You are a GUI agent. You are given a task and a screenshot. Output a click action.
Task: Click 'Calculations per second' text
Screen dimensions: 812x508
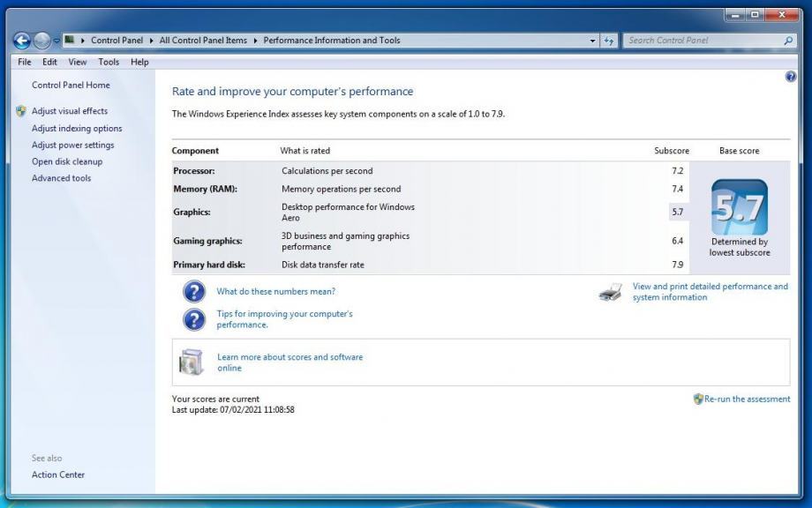click(x=327, y=171)
